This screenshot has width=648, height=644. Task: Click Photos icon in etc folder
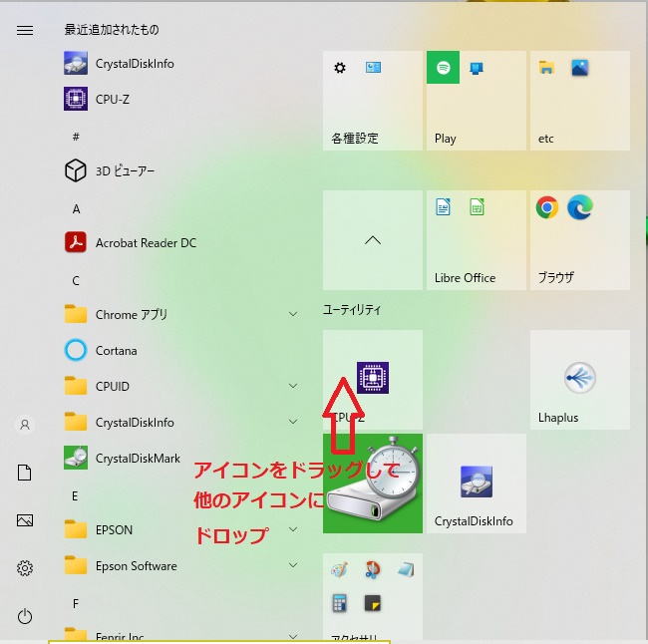580,68
